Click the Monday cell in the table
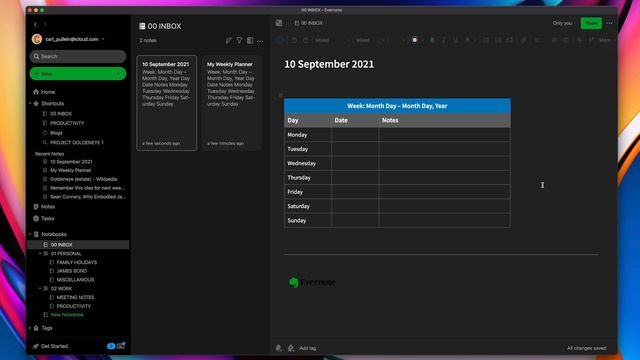Image resolution: width=640 pixels, height=360 pixels. click(x=308, y=135)
